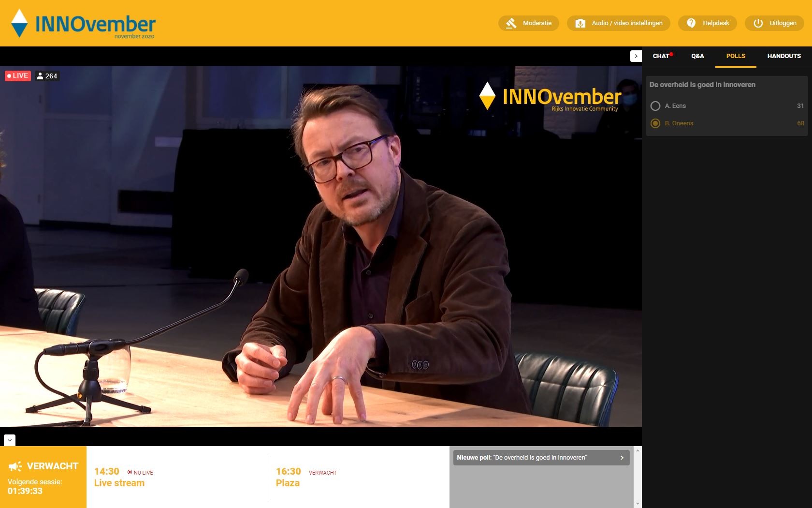Switch to the CHAT tab
812x508 pixels.
(x=662, y=56)
